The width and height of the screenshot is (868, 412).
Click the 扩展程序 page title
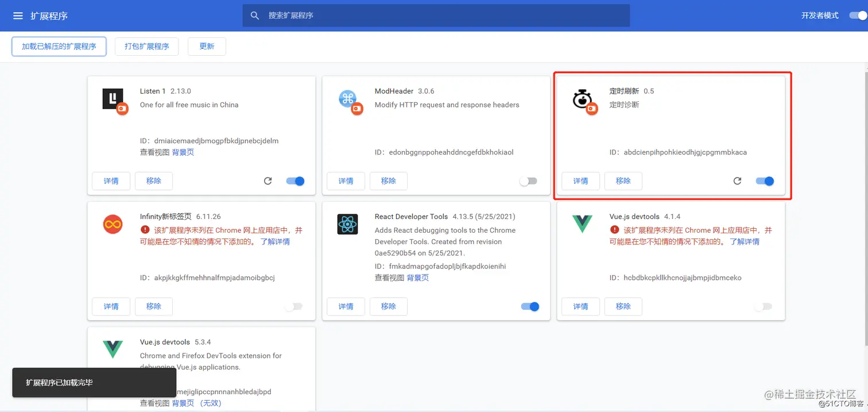tap(49, 16)
